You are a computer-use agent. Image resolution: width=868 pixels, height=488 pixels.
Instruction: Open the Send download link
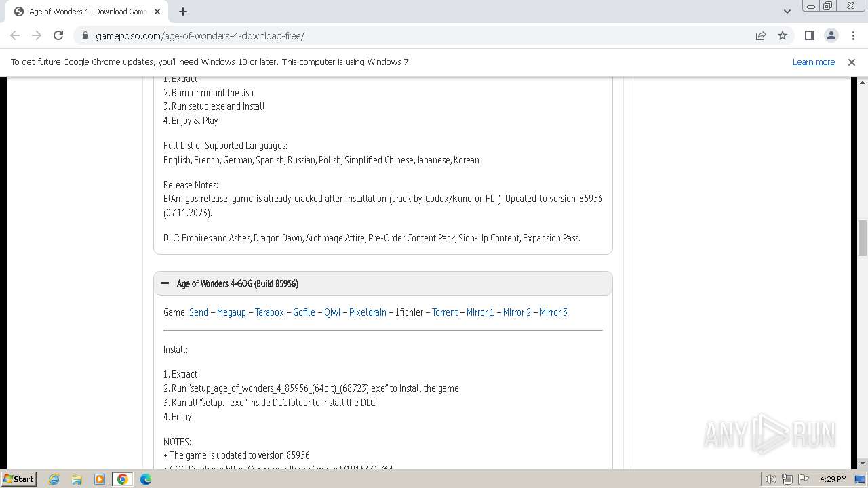pyautogui.click(x=199, y=312)
